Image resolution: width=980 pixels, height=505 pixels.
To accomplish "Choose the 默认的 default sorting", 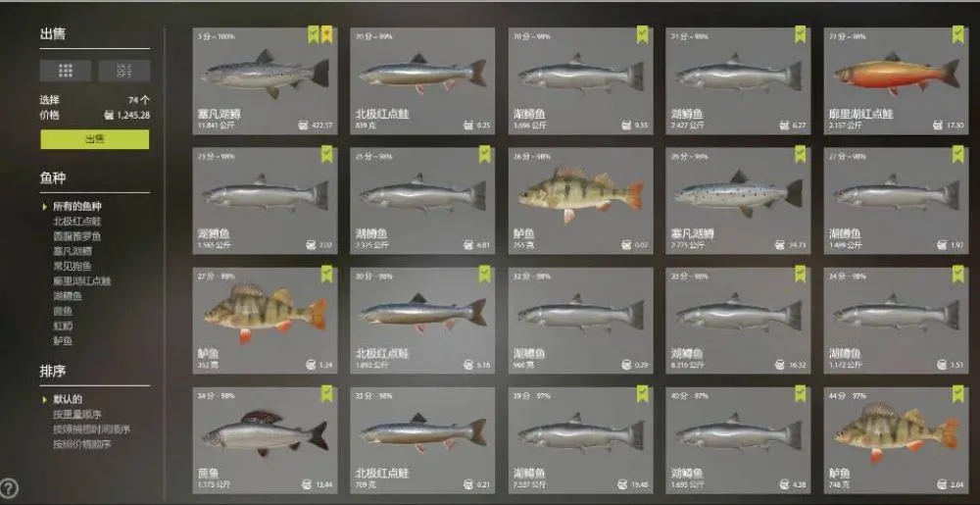I will coord(68,399).
